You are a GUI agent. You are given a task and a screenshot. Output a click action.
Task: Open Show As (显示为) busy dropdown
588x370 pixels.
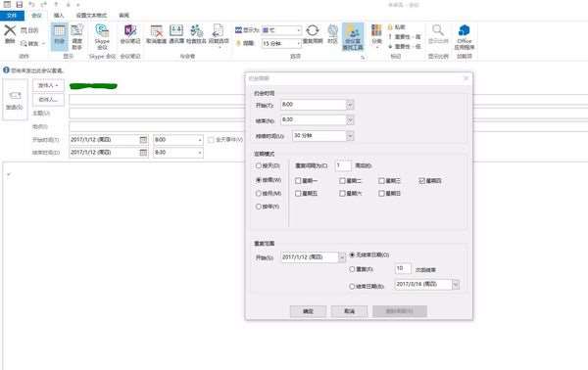pos(299,30)
